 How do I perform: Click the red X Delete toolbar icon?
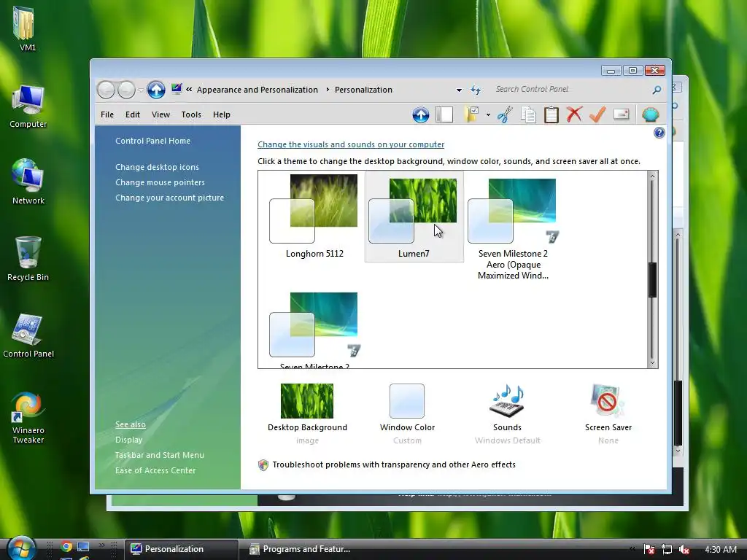575,114
